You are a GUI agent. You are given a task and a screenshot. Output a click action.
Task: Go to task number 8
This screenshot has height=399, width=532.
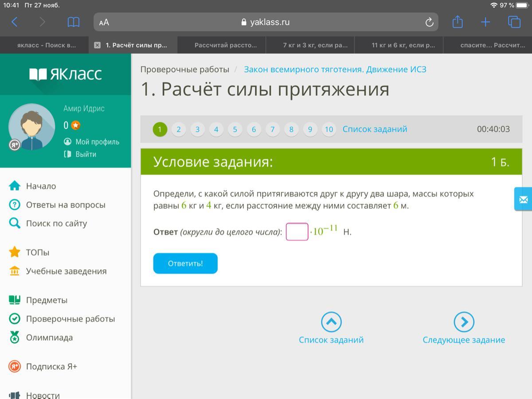[291, 129]
